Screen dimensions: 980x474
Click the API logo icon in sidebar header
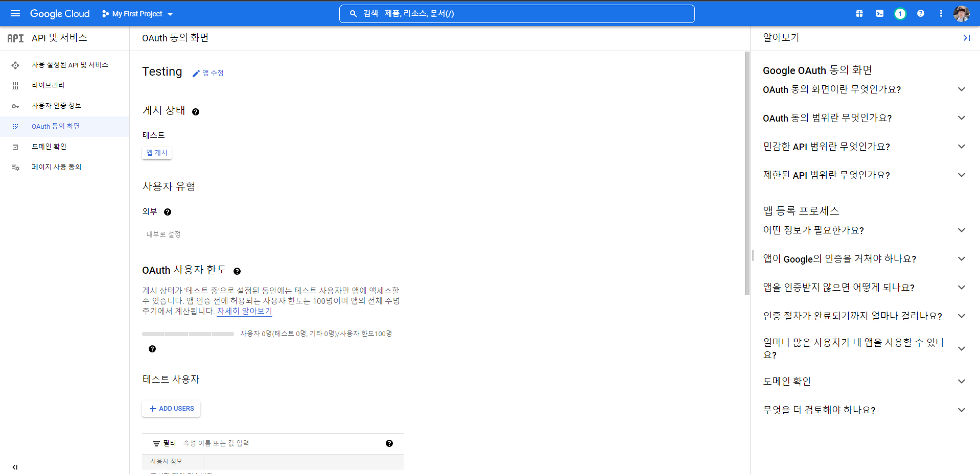(15, 38)
